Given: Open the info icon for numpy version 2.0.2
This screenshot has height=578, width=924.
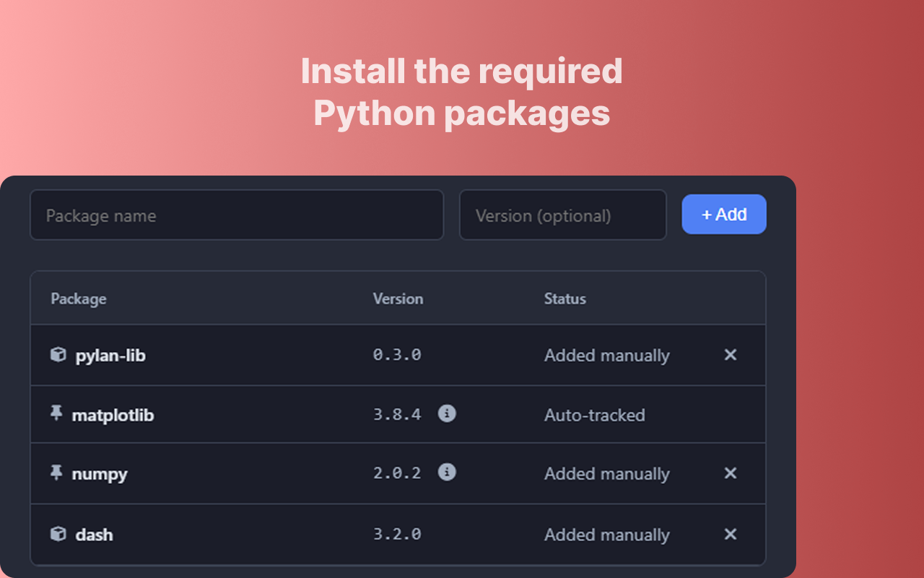Looking at the screenshot, I should [446, 473].
